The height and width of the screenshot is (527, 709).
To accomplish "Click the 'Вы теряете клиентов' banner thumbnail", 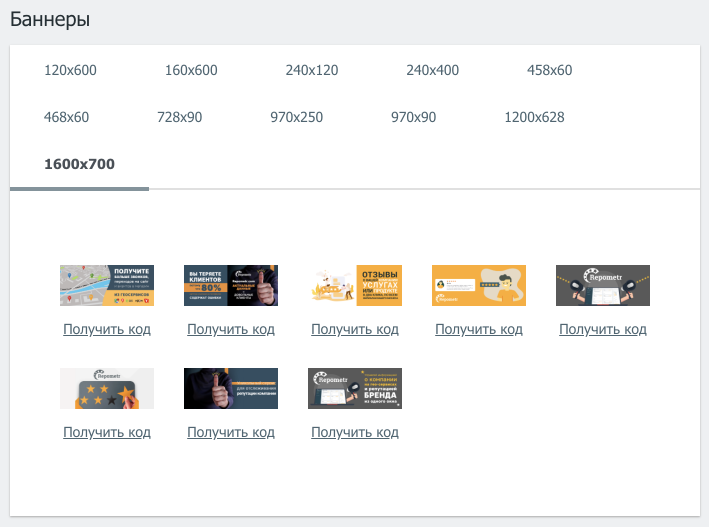I will tap(231, 285).
